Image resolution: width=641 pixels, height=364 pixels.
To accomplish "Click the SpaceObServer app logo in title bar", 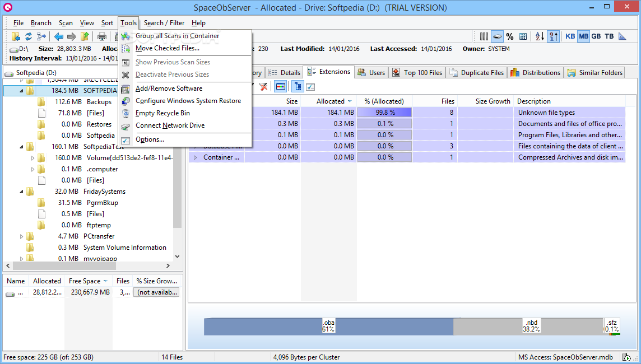I will 8,7.
